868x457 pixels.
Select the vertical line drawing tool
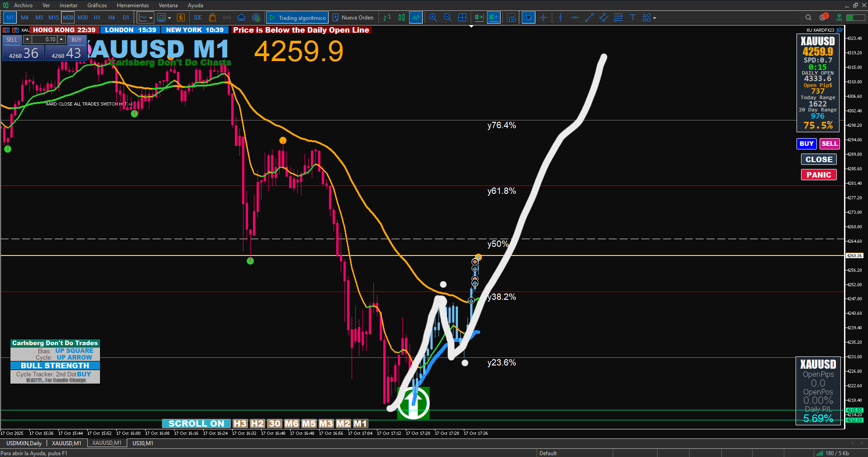pos(560,18)
